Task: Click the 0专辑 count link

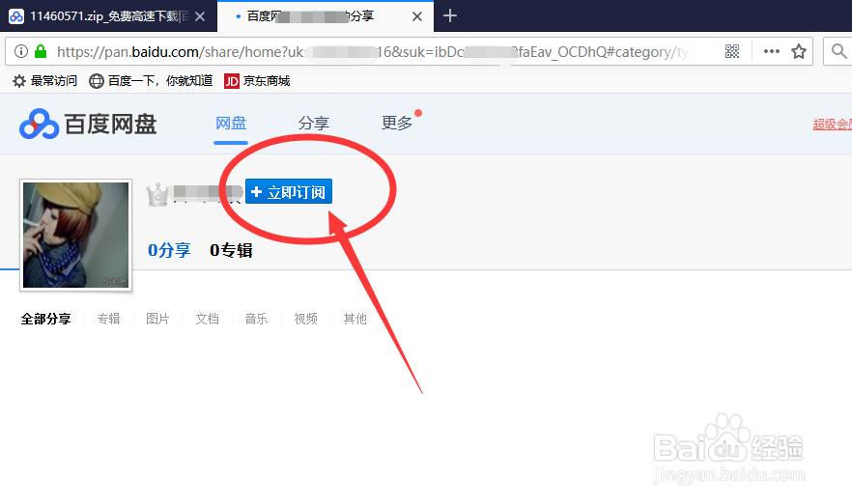Action: pyautogui.click(x=231, y=250)
